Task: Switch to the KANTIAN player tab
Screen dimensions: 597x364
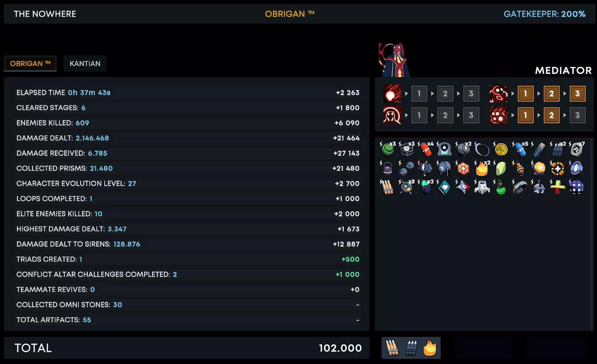Action: tap(85, 64)
